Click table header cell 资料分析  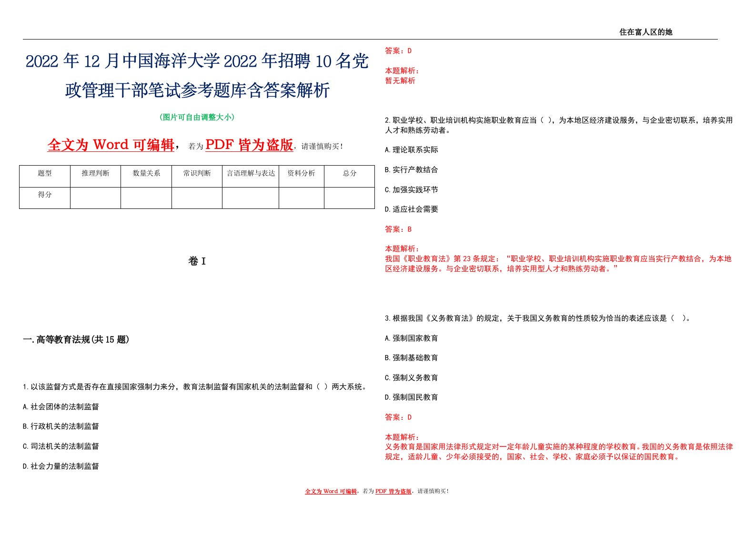click(302, 176)
